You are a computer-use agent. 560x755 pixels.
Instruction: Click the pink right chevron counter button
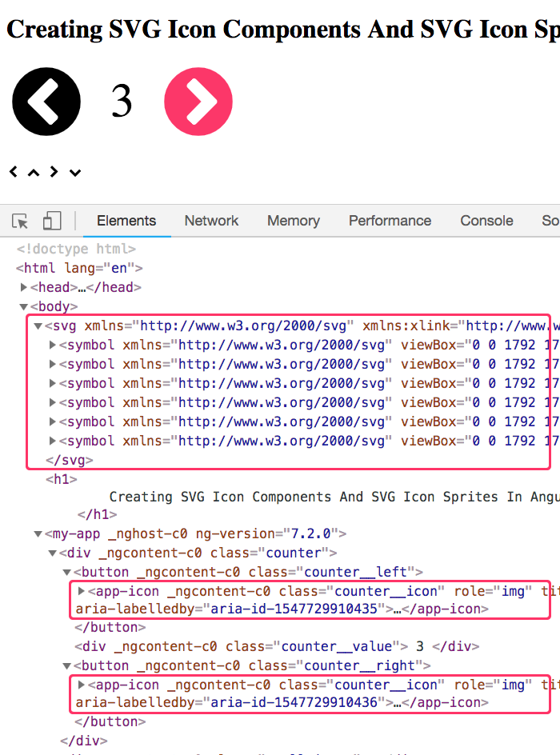point(198,102)
